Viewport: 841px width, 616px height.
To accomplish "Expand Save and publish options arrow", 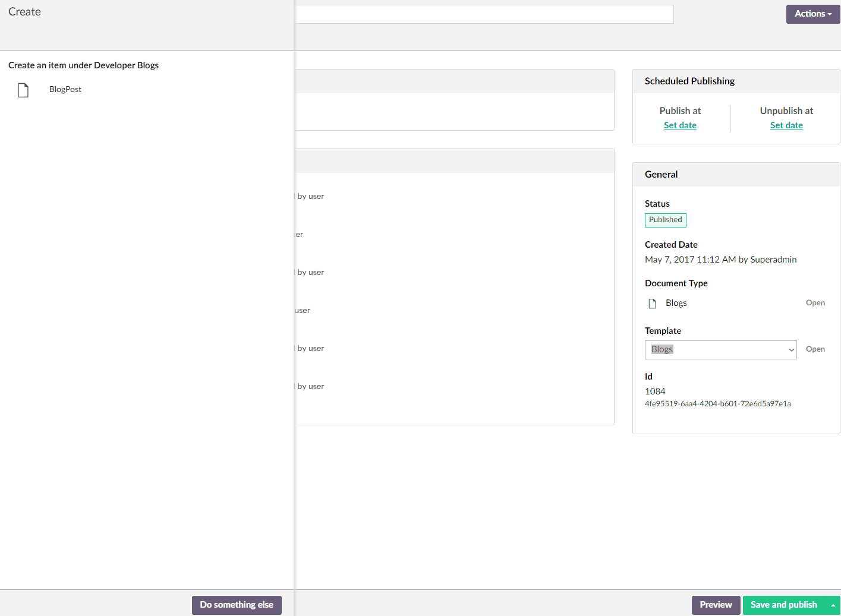I will [x=833, y=605].
